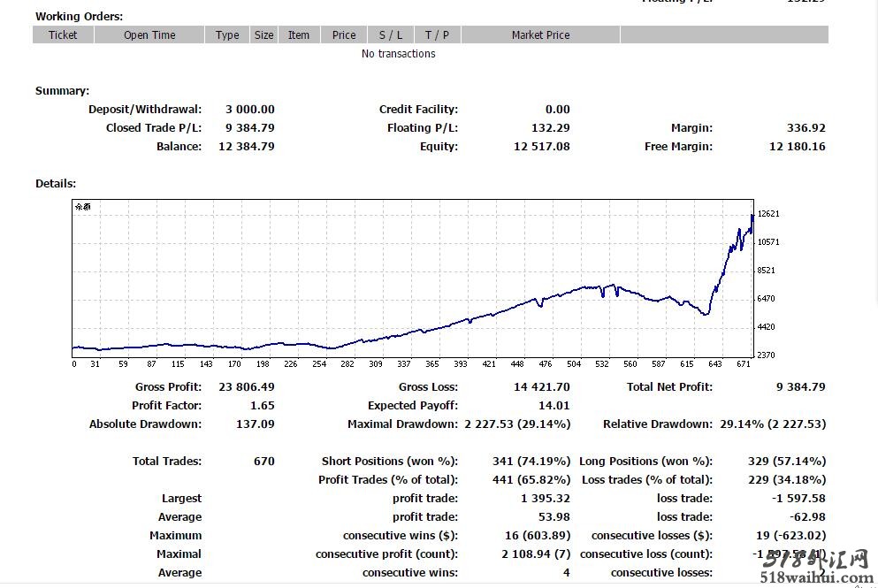Click the 'Total Trades:' label

pyautogui.click(x=167, y=462)
